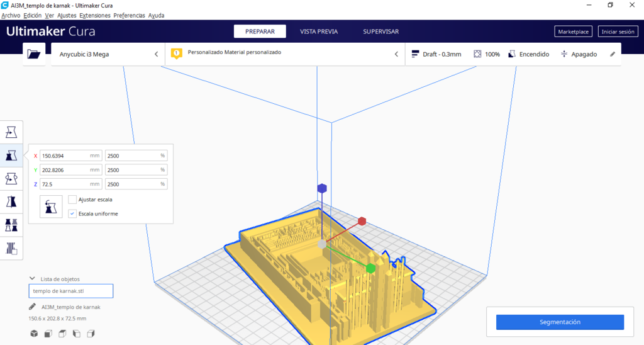Click the Z scale percent field
Viewport: 644px width, 345px height.
136,184
